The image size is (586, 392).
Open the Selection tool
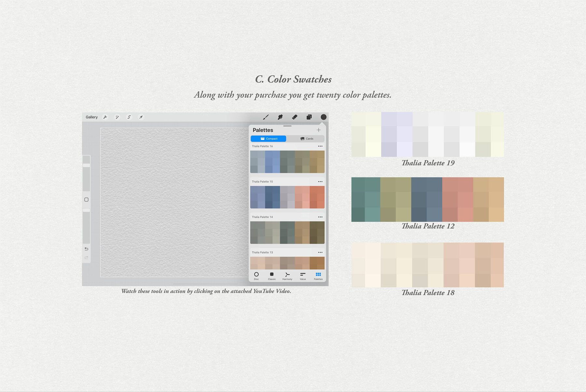129,117
